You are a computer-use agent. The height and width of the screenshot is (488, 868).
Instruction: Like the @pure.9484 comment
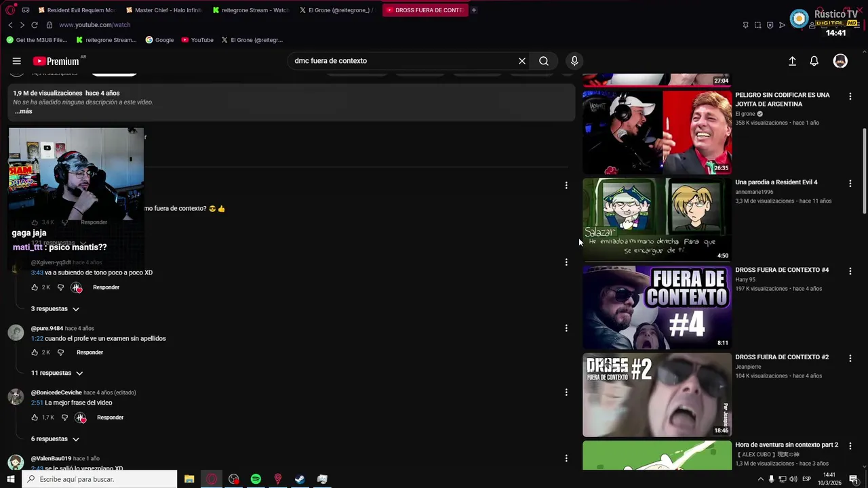click(35, 352)
